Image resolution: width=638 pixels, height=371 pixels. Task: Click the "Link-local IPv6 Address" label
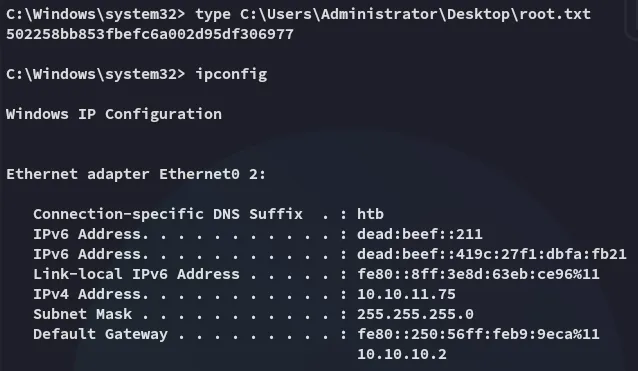136,274
